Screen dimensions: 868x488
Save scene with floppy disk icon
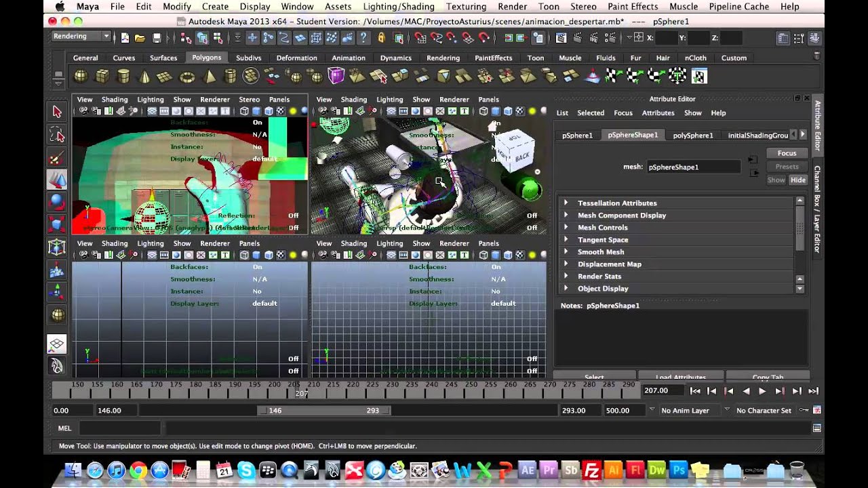(x=157, y=38)
